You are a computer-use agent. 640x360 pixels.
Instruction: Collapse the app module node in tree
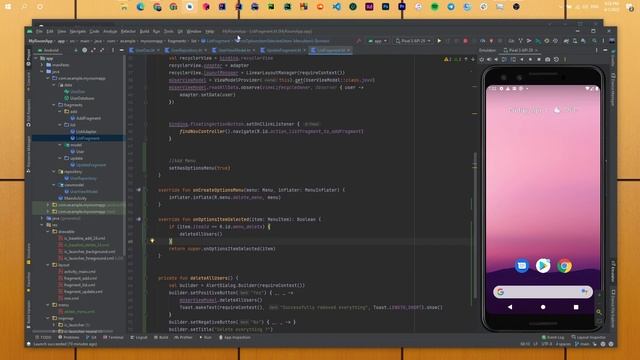click(x=36, y=58)
